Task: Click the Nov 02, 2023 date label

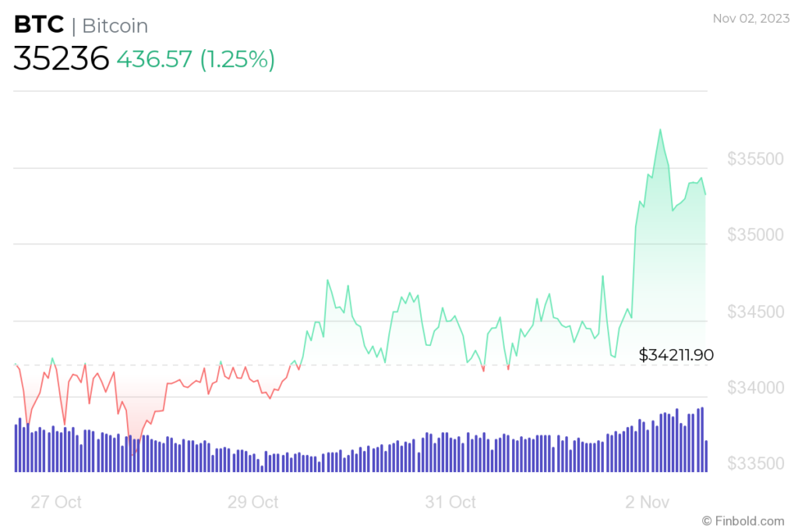Action: tap(750, 19)
